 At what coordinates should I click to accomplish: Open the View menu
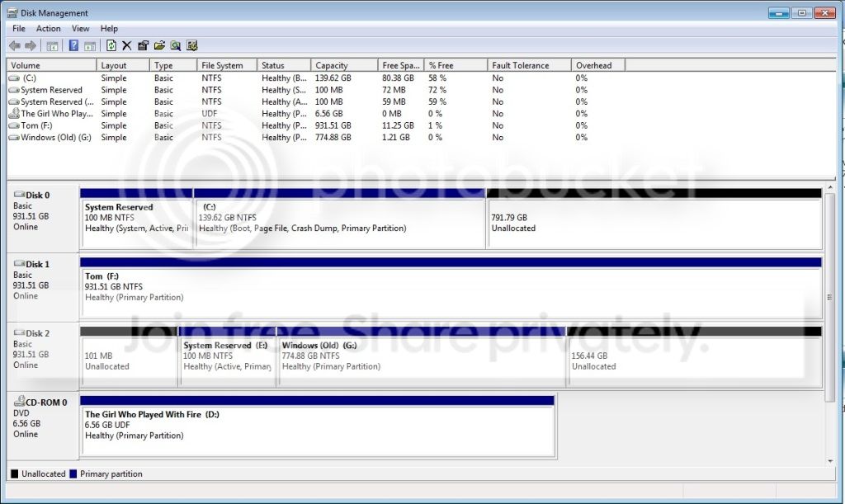(80, 29)
